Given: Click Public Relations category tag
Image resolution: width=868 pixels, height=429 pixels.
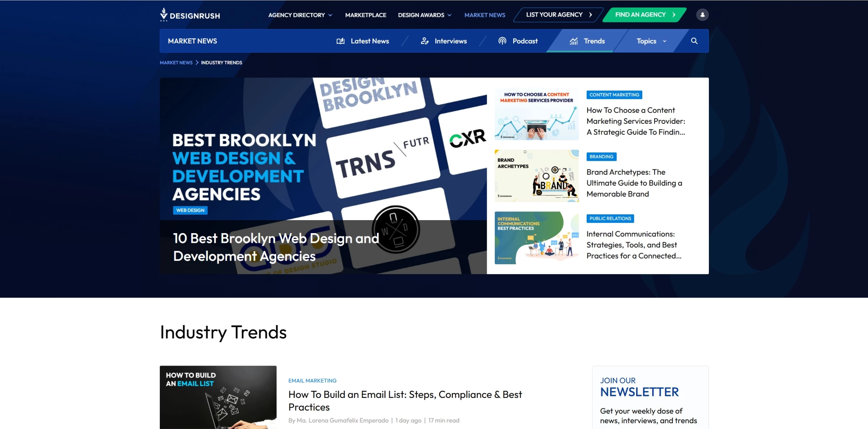Looking at the screenshot, I should click(610, 219).
